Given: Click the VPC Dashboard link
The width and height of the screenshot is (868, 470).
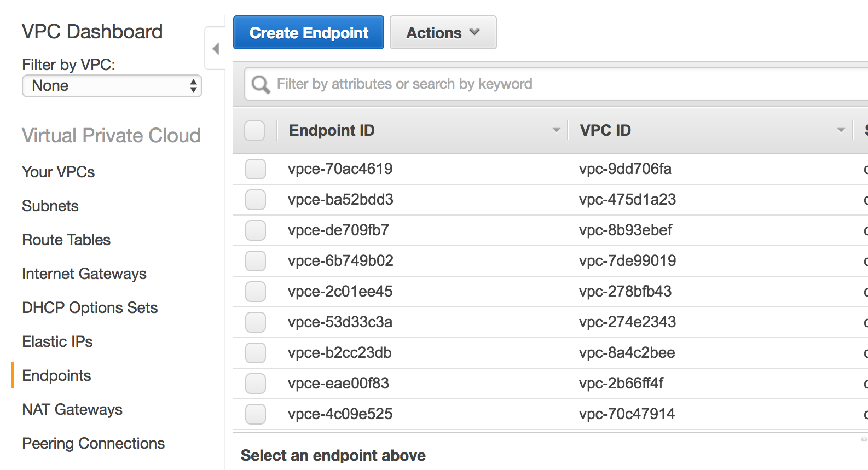Looking at the screenshot, I should pyautogui.click(x=92, y=32).
